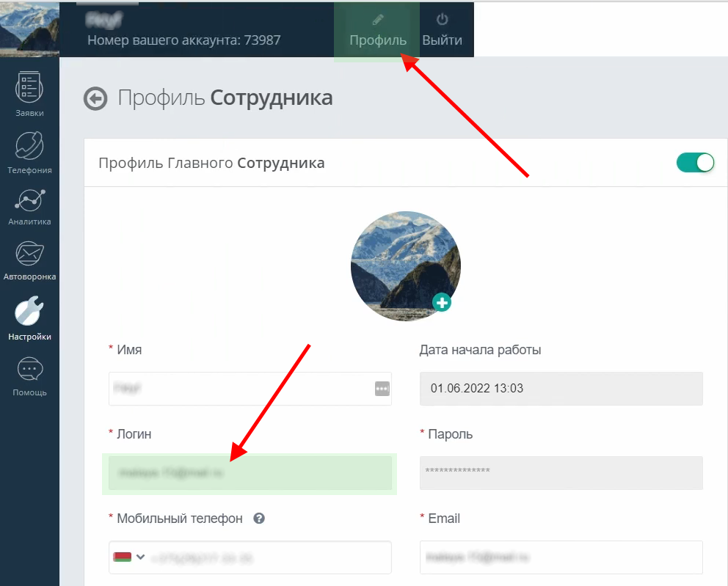Click the green plus icon on avatar
This screenshot has width=728, height=586.
tap(442, 302)
